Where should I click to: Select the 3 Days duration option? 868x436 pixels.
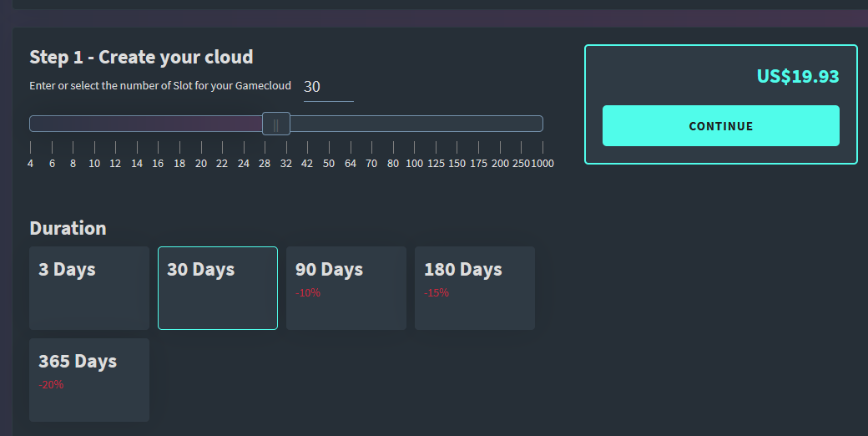(x=89, y=287)
